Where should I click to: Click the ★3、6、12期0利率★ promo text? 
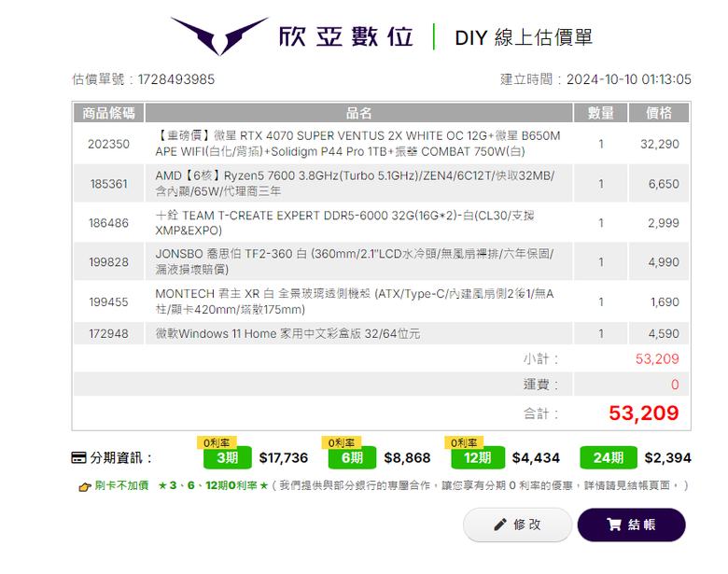(x=213, y=485)
